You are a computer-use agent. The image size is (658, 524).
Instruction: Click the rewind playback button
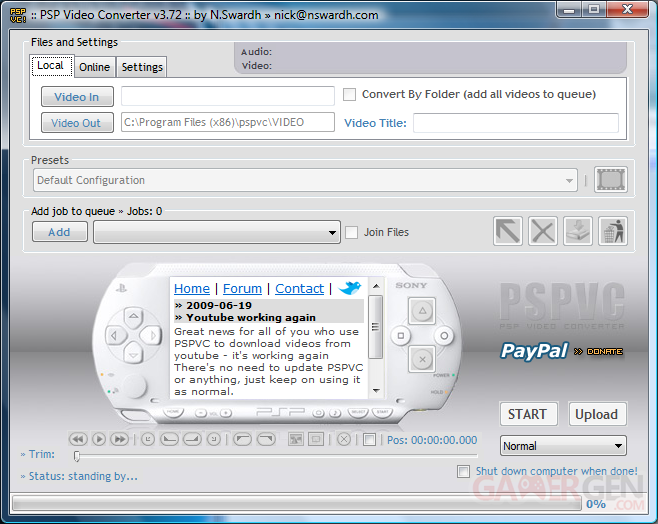click(78, 439)
